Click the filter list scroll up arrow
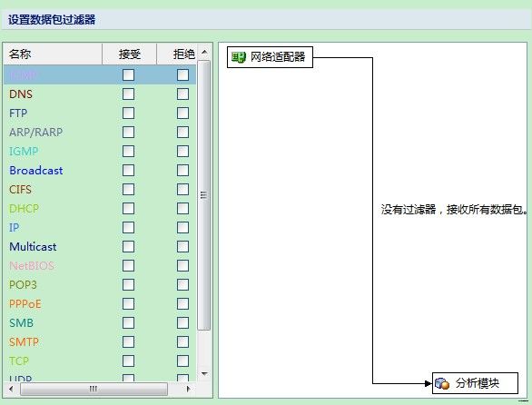Screen dimensions: 532x405 pyautogui.click(x=204, y=52)
